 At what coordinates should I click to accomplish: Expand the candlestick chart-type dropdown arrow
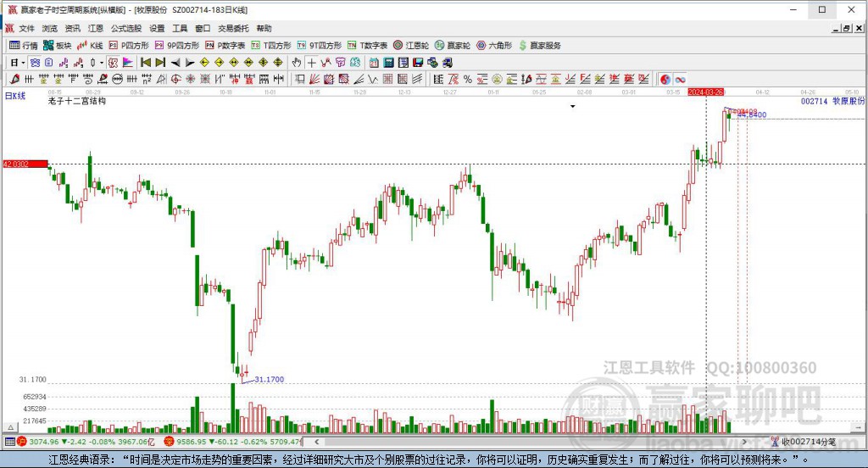coord(102,63)
